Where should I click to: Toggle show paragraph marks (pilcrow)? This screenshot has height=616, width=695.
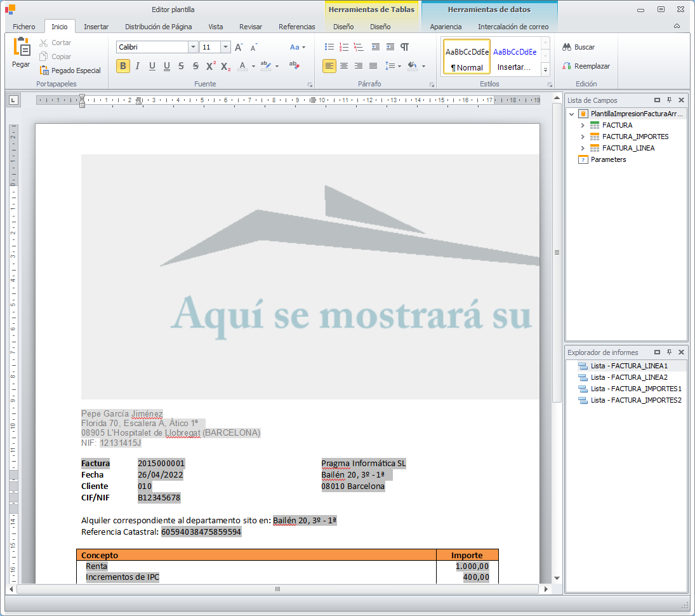click(404, 47)
